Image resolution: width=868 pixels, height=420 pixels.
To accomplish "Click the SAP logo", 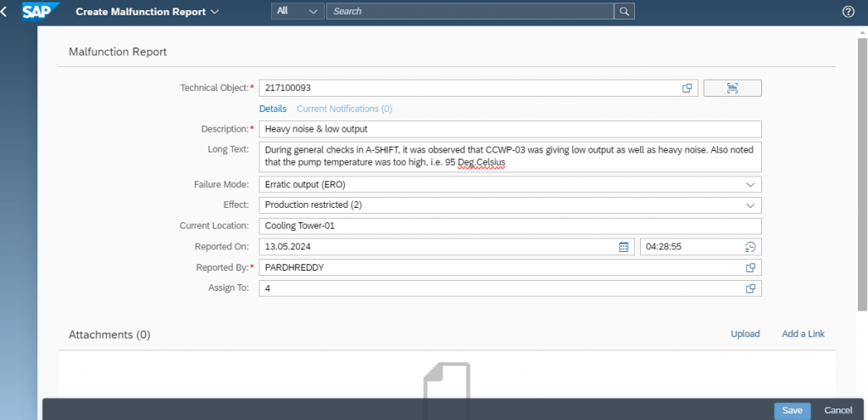I will coord(41,11).
